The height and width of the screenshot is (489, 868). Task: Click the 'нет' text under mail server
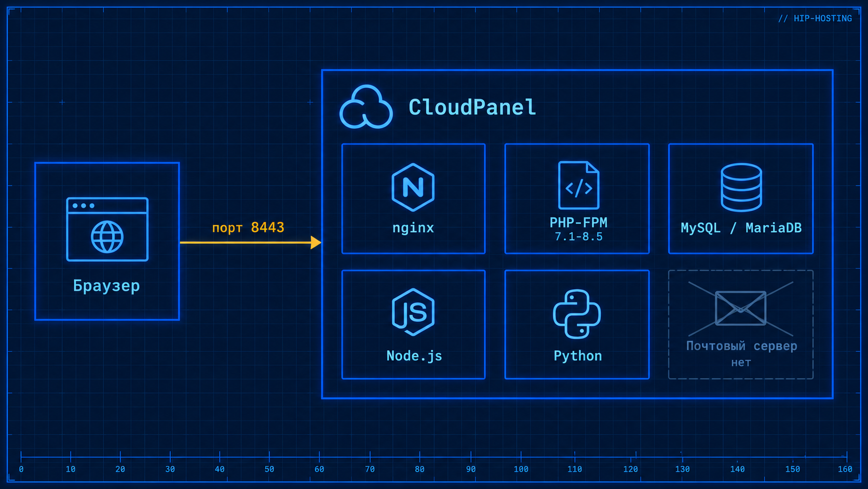tap(741, 363)
